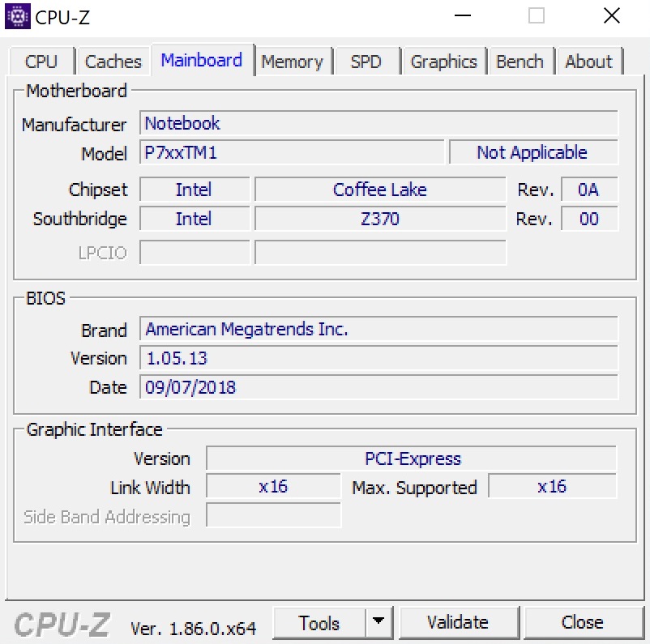Open the Caches tab
650x644 pixels.
click(x=113, y=62)
